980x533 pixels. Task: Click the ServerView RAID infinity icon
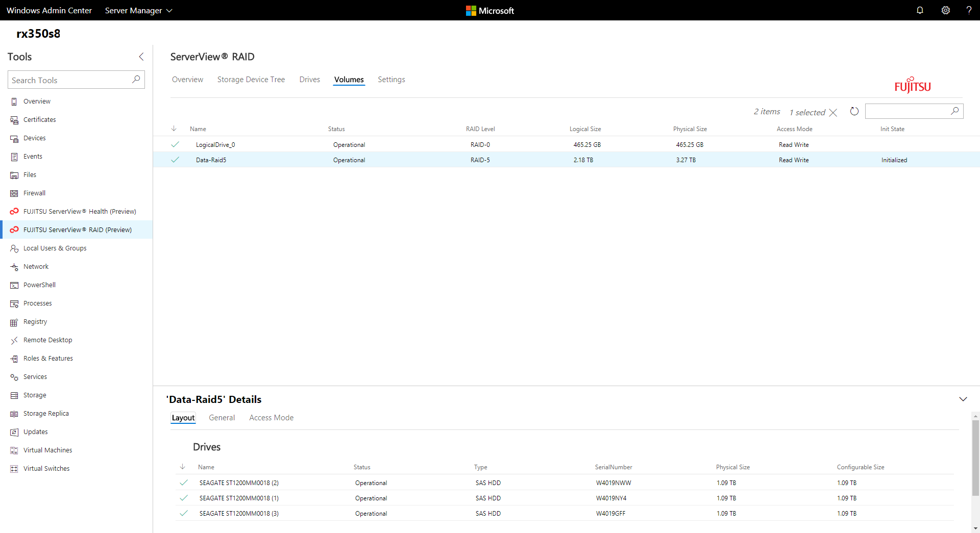tap(14, 230)
